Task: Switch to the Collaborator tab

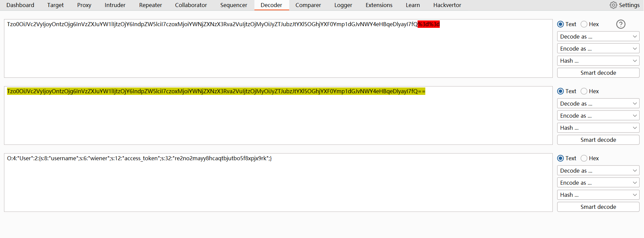Action: pos(191,5)
